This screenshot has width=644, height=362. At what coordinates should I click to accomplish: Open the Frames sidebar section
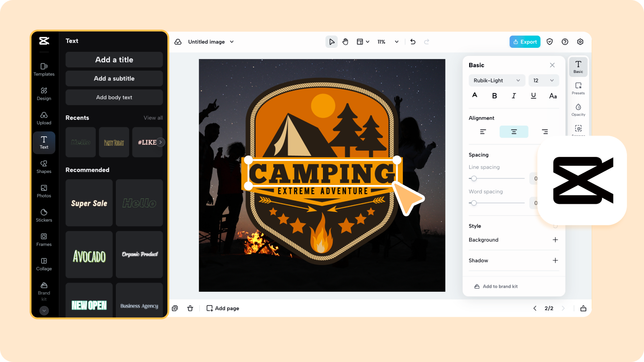[44, 240]
